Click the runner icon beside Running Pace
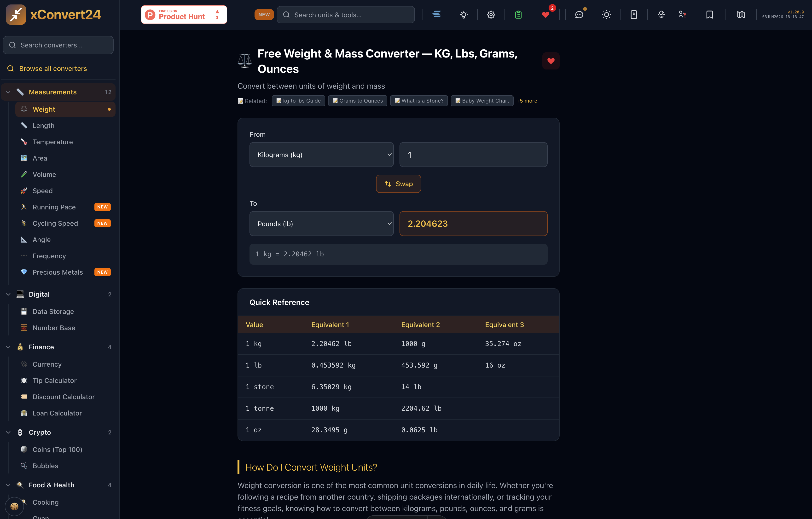This screenshot has height=519, width=812. pos(24,207)
